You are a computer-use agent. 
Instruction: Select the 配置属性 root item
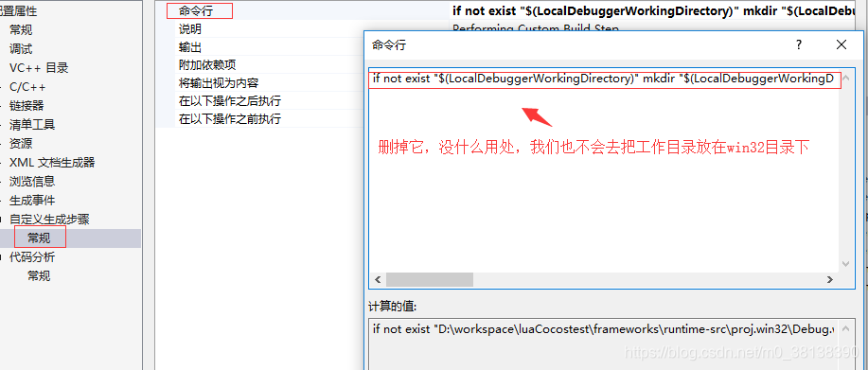(19, 11)
